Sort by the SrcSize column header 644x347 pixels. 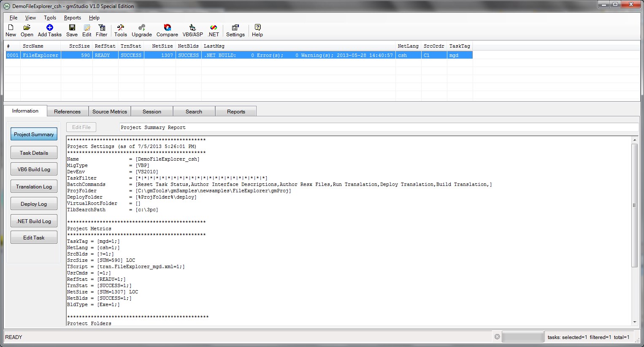(79, 46)
